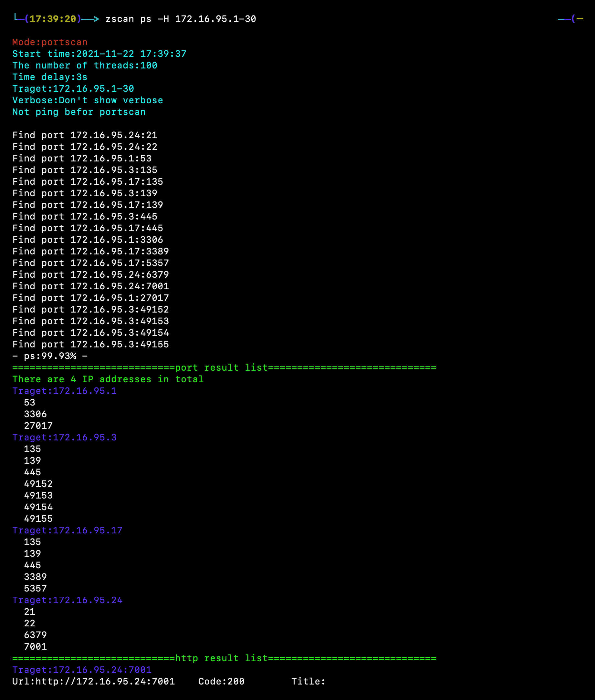Click 'Find port 172.16.95.1:27017' line

pyautogui.click(x=91, y=298)
